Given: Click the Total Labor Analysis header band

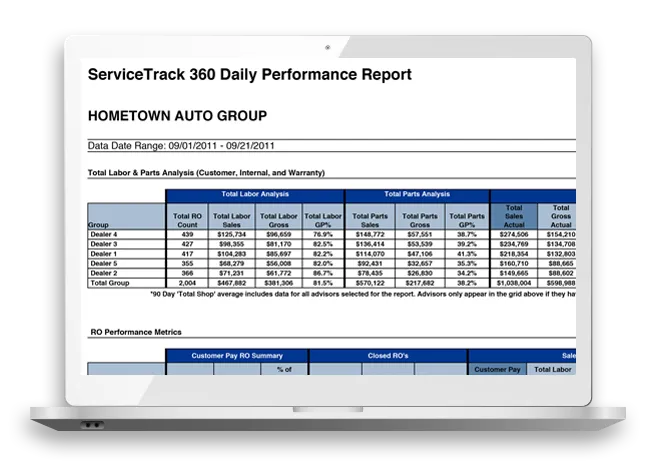Looking at the screenshot, I should (255, 194).
